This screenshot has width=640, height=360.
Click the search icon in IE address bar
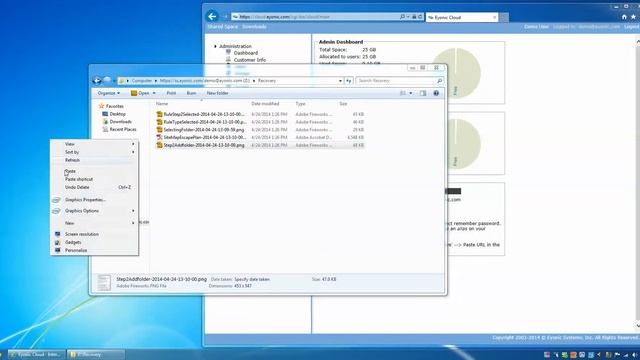[402, 17]
